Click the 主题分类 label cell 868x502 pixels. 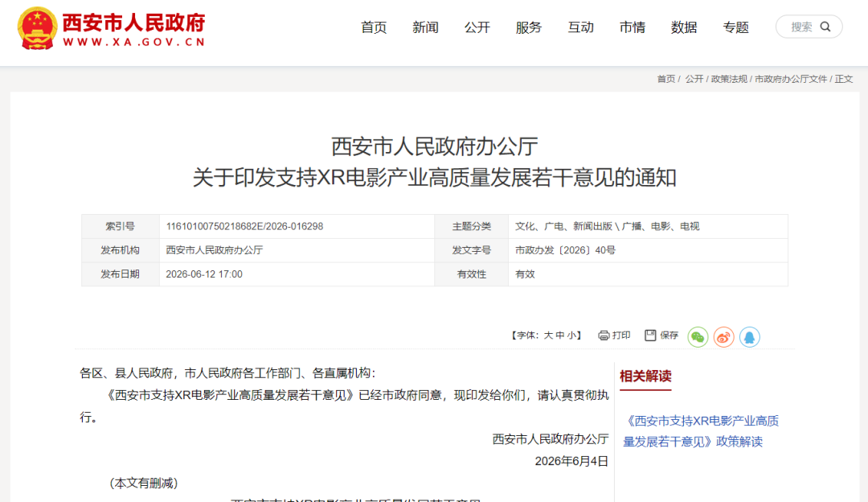(x=472, y=226)
